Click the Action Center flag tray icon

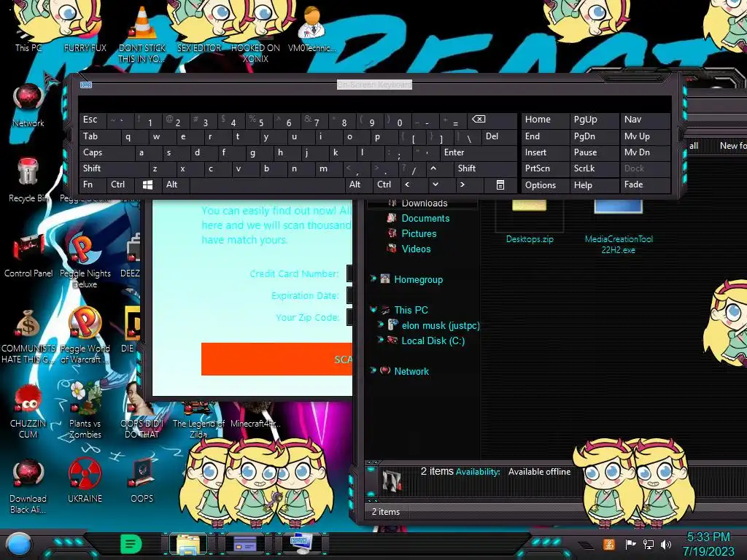[630, 544]
